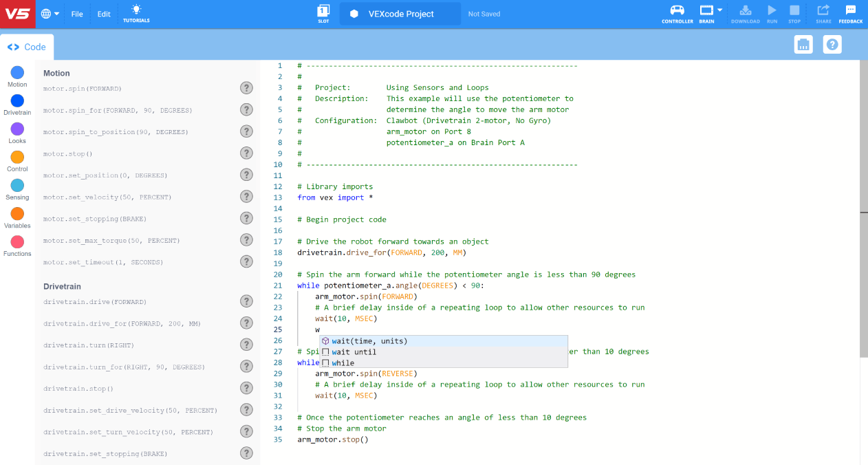Select drivetrain.stop() command text
The height and width of the screenshot is (465, 868).
click(78, 389)
